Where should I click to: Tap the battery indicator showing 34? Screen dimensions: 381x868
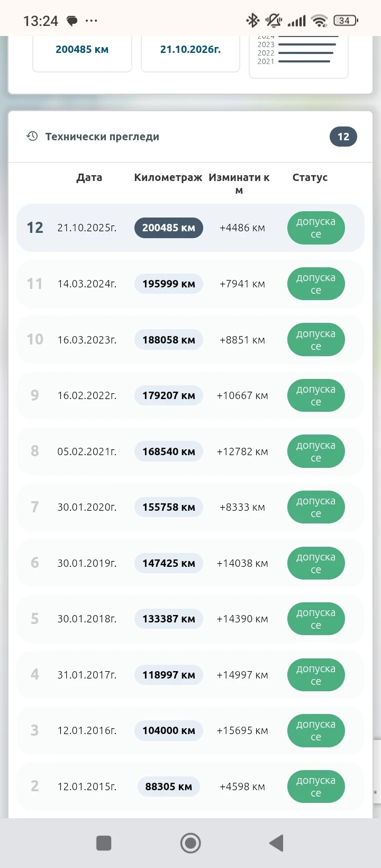[x=345, y=21]
